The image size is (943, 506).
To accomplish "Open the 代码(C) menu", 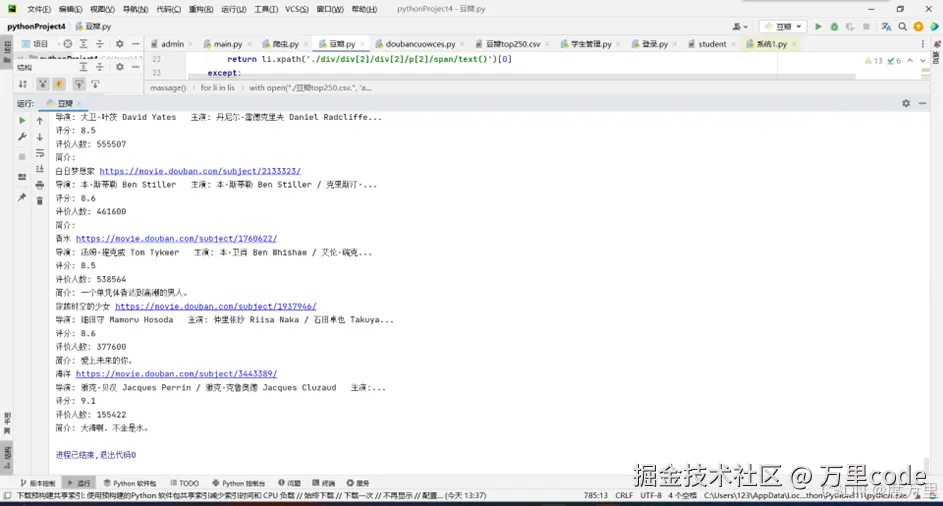I will pyautogui.click(x=168, y=9).
